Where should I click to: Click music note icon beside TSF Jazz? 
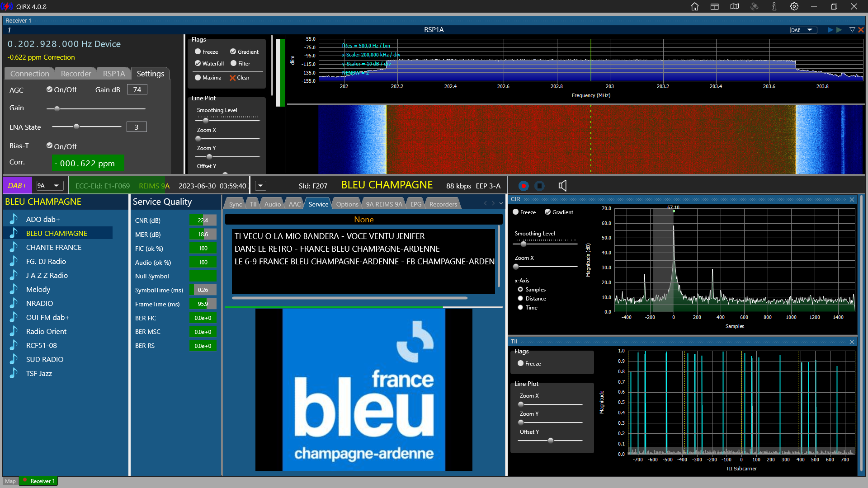[x=14, y=373]
